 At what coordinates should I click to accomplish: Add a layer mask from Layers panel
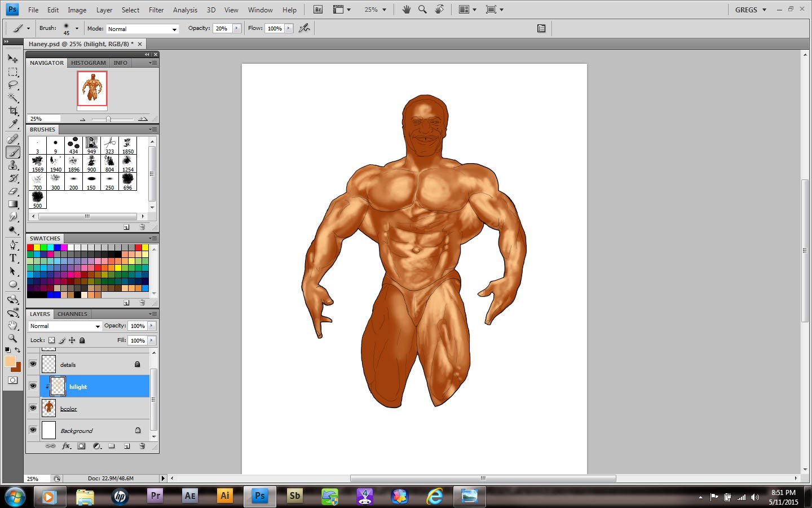coord(81,446)
